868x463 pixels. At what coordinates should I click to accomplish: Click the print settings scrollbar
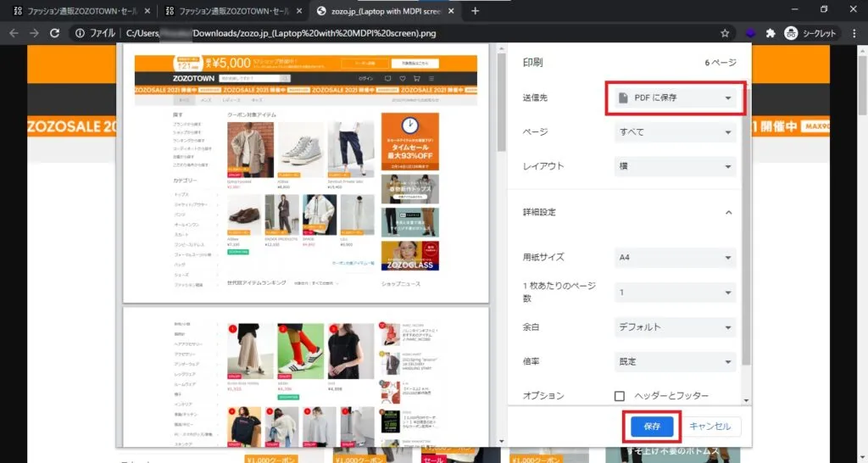coord(746,226)
